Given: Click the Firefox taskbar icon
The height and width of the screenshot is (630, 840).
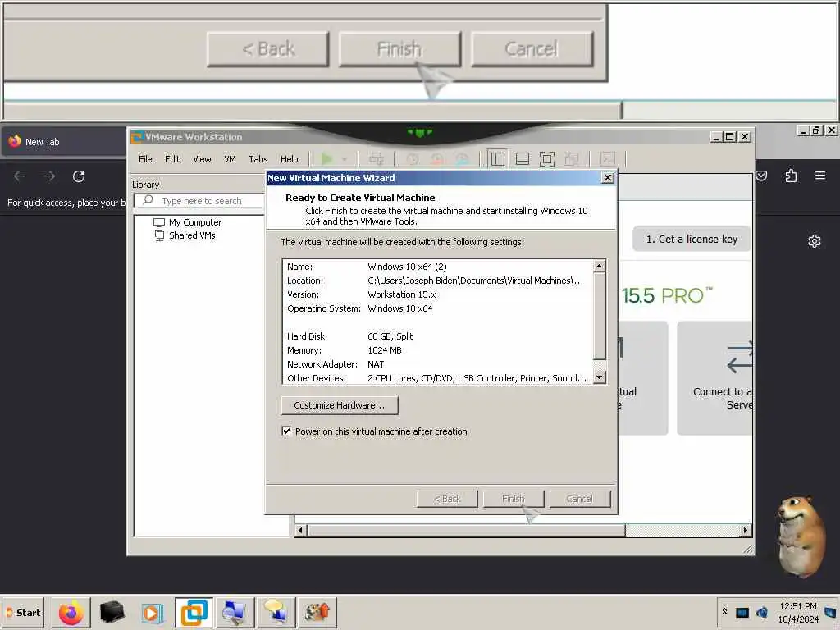Looking at the screenshot, I should pyautogui.click(x=71, y=612).
